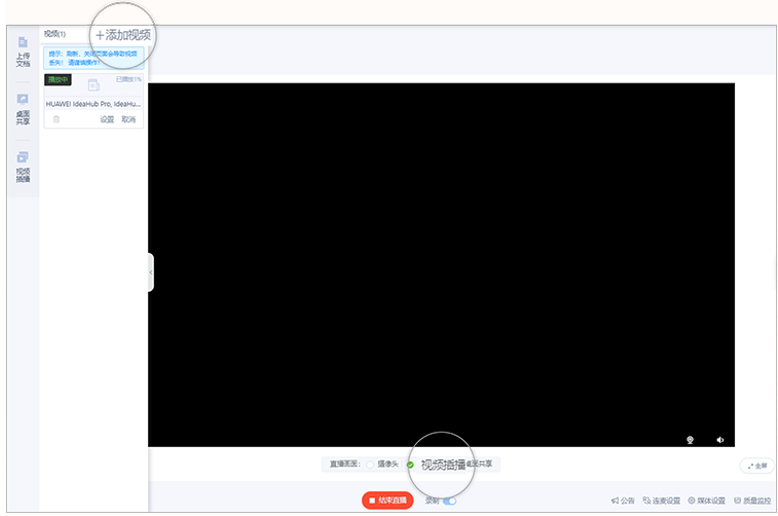This screenshot has height=516, width=778.
Task: Click the blue 提示 warning banner text
Action: coord(93,58)
